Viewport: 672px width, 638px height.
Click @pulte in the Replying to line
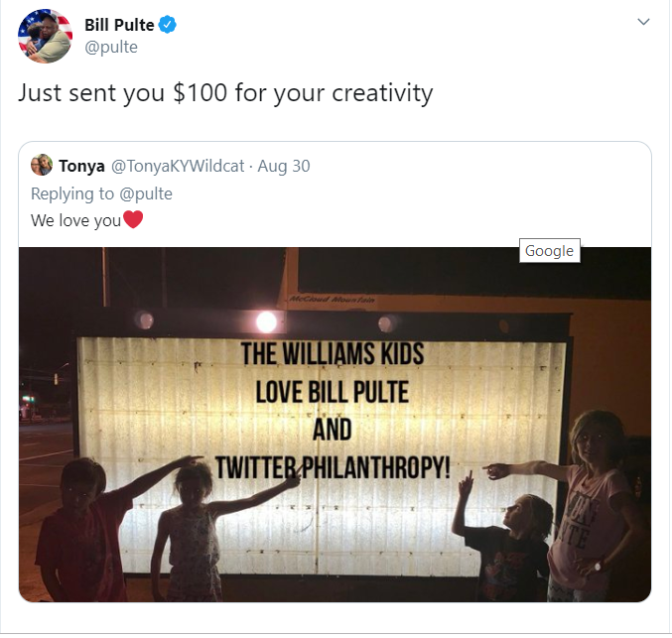pyautogui.click(x=145, y=192)
